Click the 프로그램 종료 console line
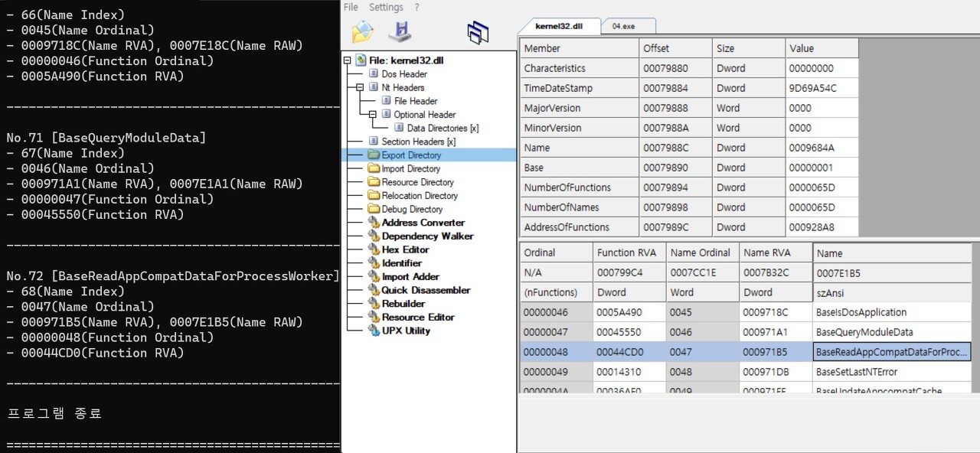The width and height of the screenshot is (980, 453). [54, 413]
